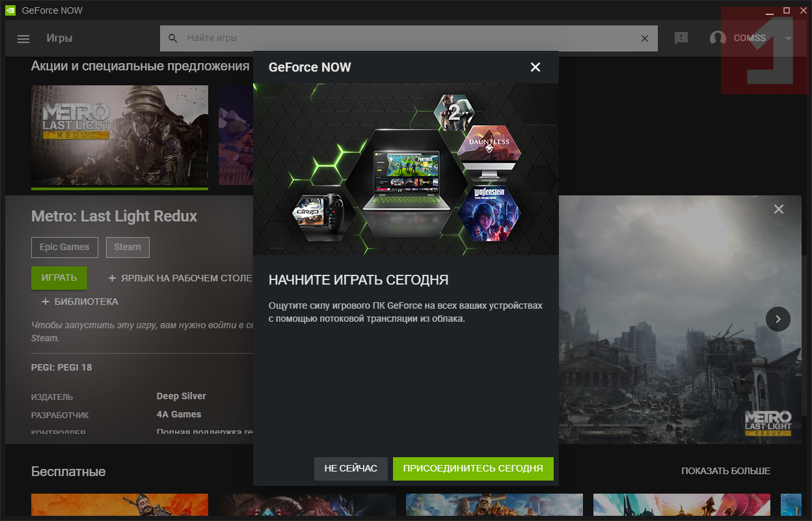Click the Бесплатные section heading
The image size is (812, 521).
point(68,472)
